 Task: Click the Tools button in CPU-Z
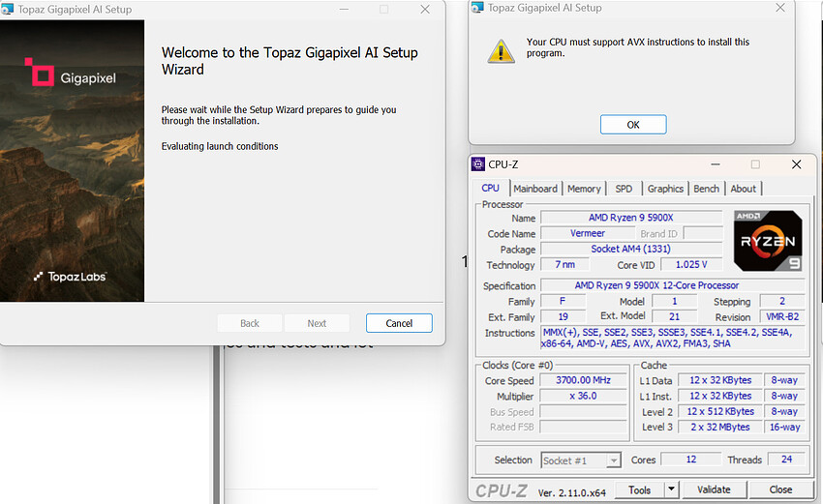pyautogui.click(x=640, y=489)
